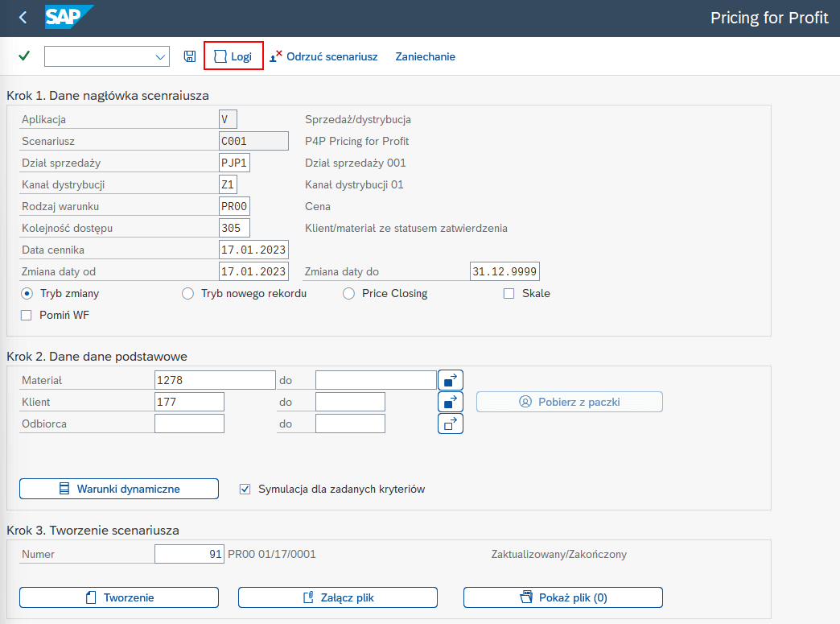Click Zaniechanie to cancel
This screenshot has width=840, height=624.
pyautogui.click(x=426, y=56)
